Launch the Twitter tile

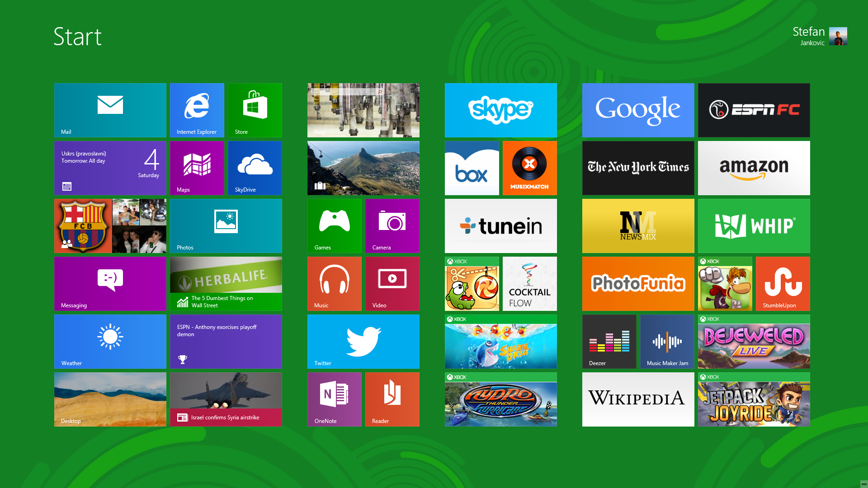point(363,341)
